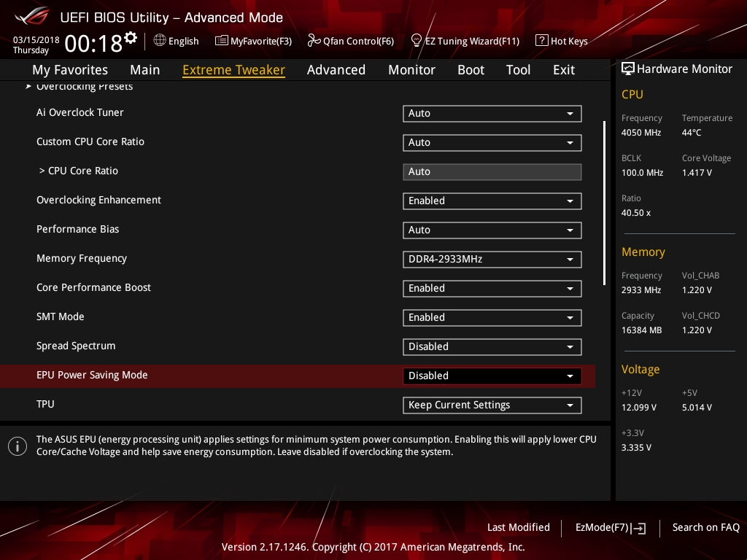This screenshot has height=560, width=747.
Task: Switch to EzMode(F7)
Action: [610, 528]
